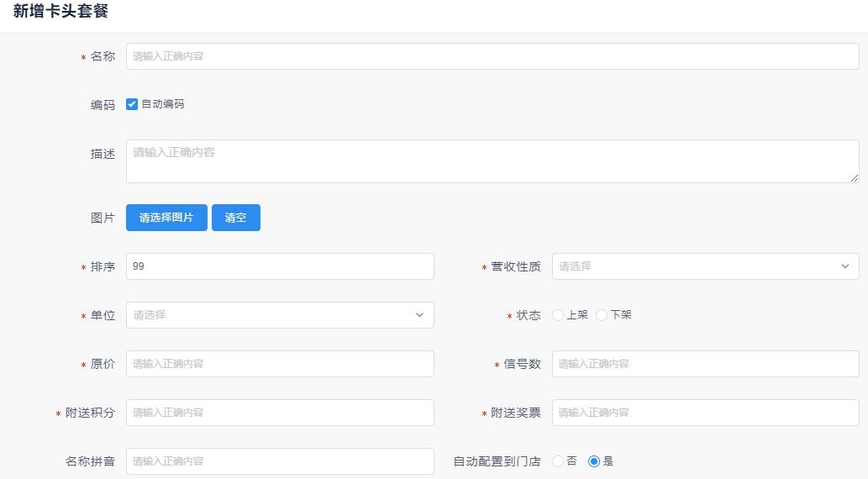868x479 pixels.
Task: Click the 营收性质 label text
Action: 516,266
